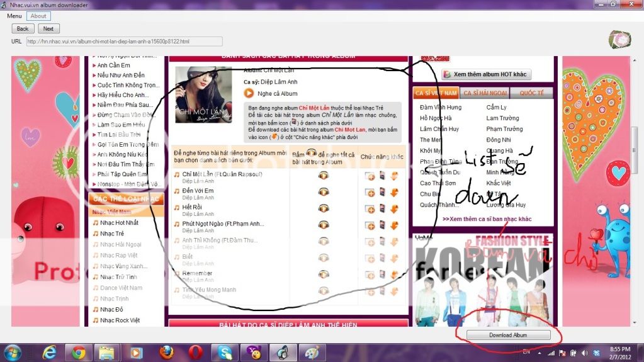Download Đến Với Em orange arrow icon
Image resolution: width=644 pixels, height=362 pixels.
click(394, 192)
